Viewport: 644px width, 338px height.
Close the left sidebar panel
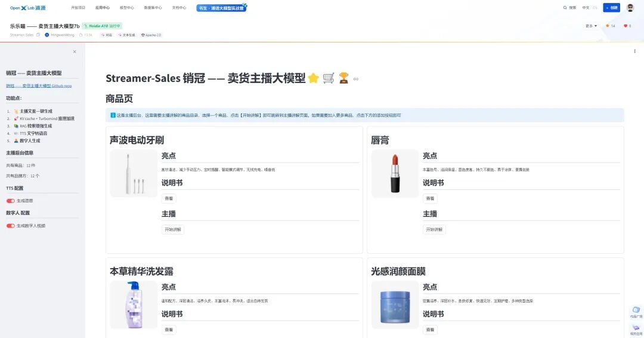pyautogui.click(x=75, y=52)
